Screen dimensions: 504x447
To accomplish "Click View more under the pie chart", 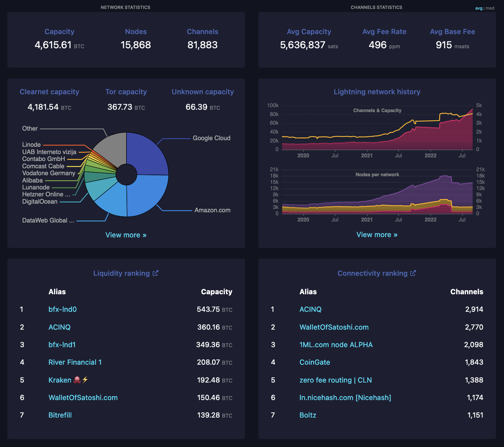I will coord(126,235).
